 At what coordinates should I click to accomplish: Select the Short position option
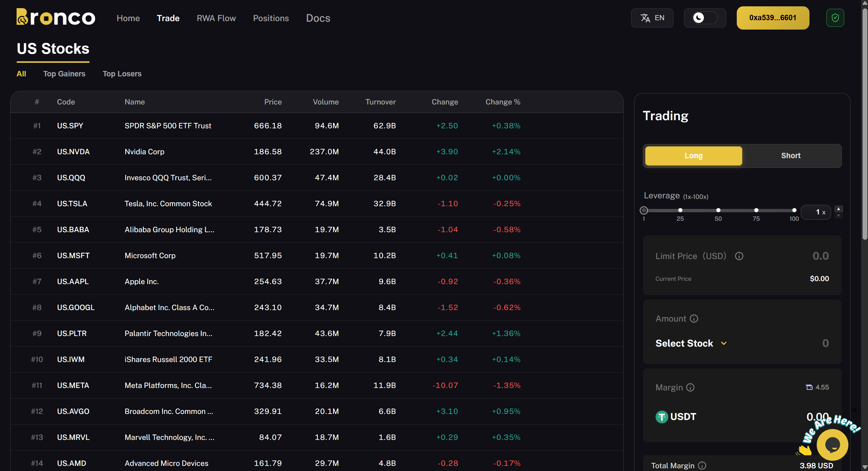(790, 156)
